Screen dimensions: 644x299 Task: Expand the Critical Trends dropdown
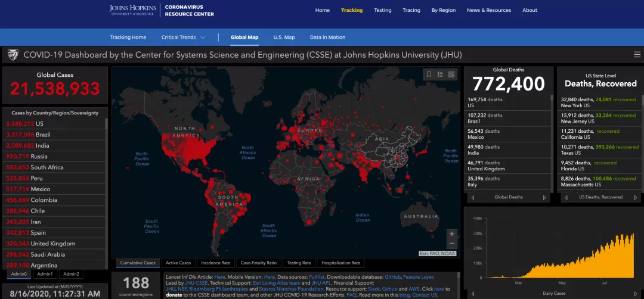point(183,38)
